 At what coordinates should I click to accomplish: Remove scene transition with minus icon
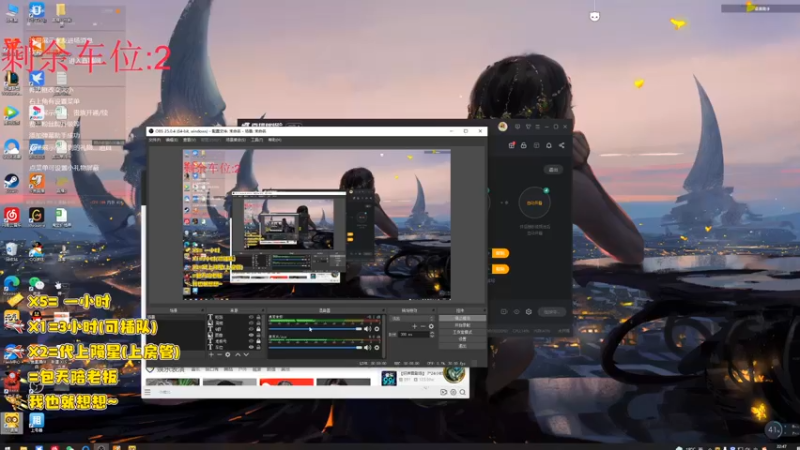(423, 327)
